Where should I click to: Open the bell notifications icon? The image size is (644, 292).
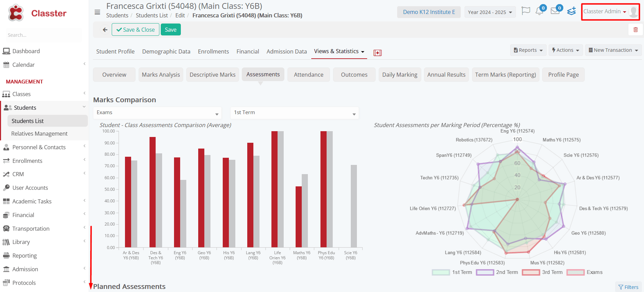(x=539, y=11)
